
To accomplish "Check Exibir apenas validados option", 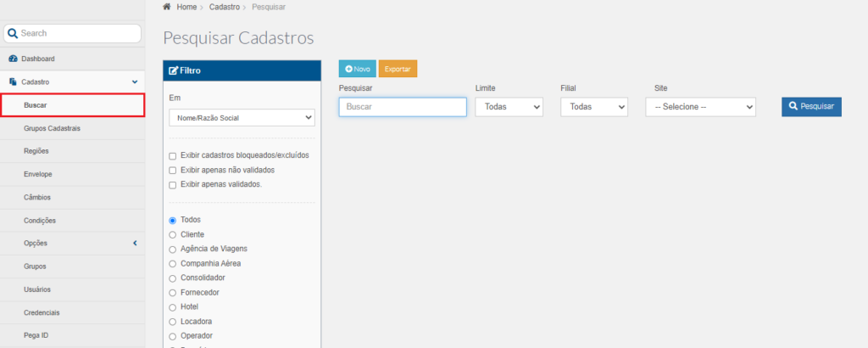I will point(173,185).
